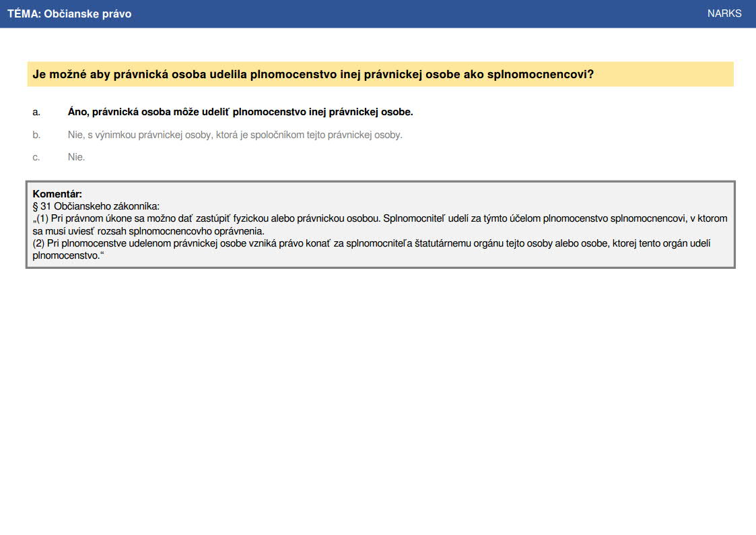Click the paragraph starting '(2) Pri plnomocenstve udelenom'
Image resolution: width=756 pixels, height=535 pixels.
pos(371,249)
